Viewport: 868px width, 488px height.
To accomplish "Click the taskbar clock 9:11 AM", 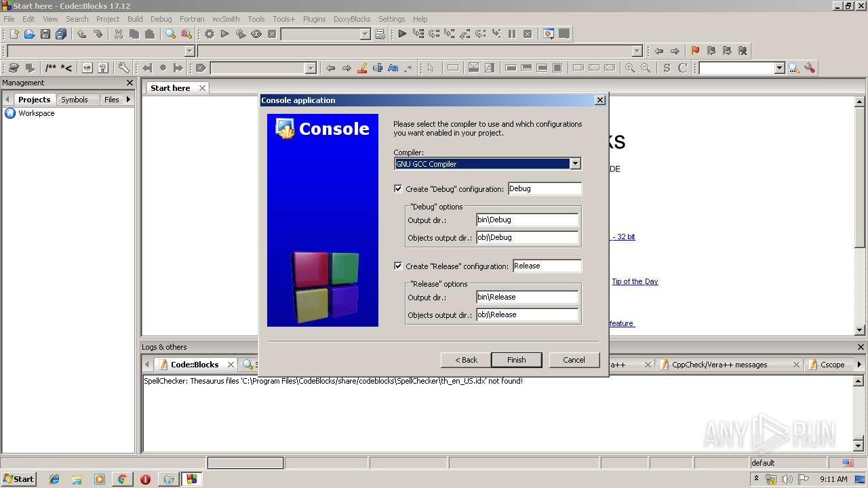I will (833, 479).
